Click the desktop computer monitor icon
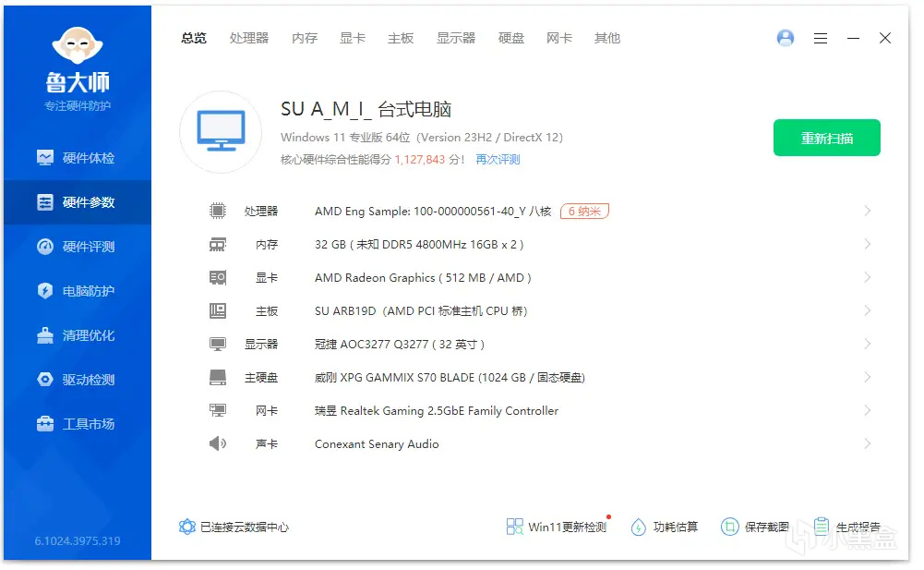The width and height of the screenshot is (924, 570). (x=221, y=131)
